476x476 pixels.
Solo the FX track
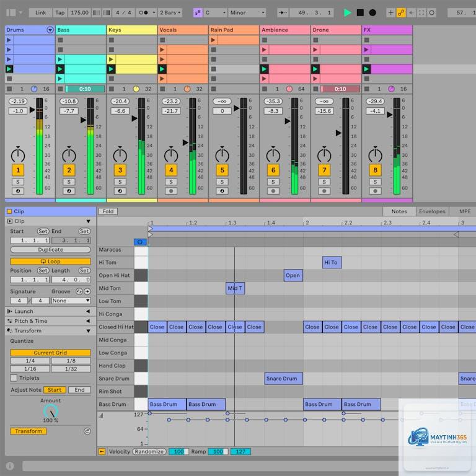(375, 182)
